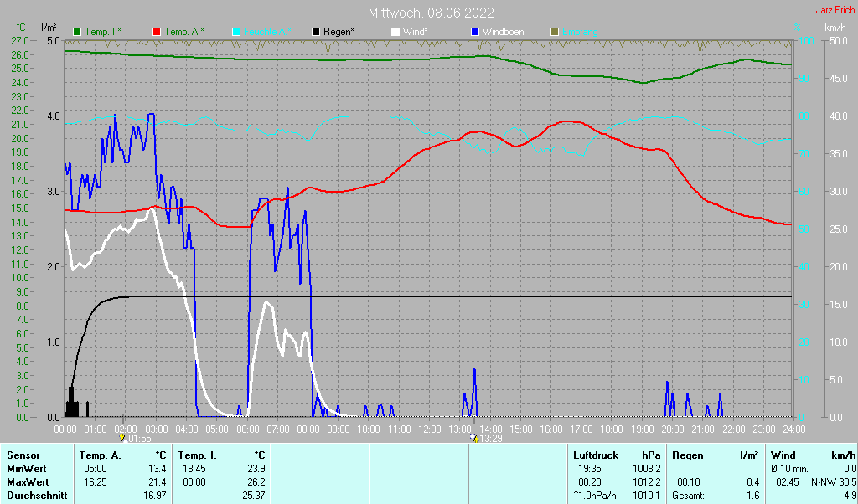This screenshot has height=504, width=858.
Task: Click the 'Wind' column header in the table
Action: coord(783,455)
